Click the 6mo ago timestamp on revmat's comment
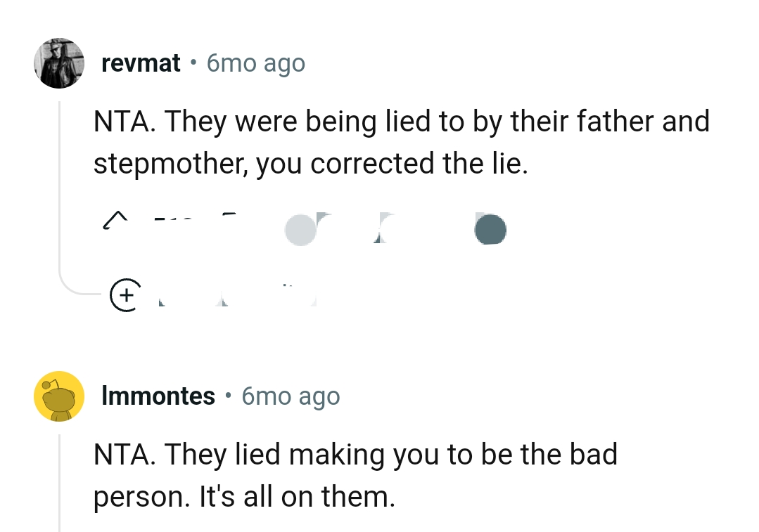Screen dimensions: 759x532 pos(255,63)
